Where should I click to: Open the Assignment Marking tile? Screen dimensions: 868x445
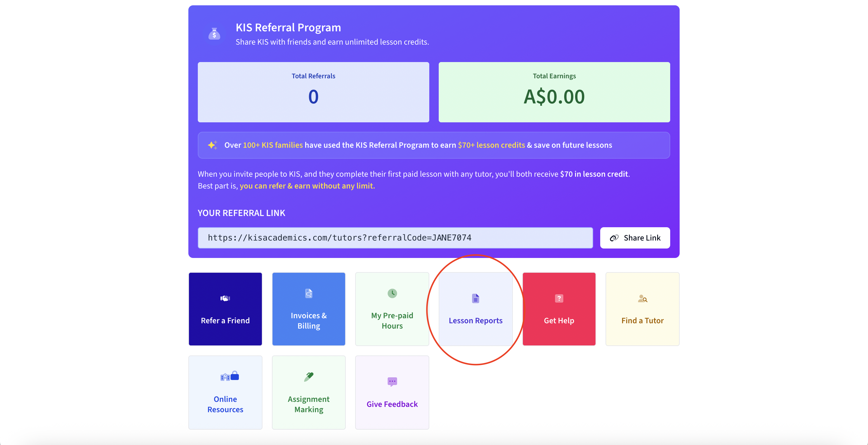point(309,392)
